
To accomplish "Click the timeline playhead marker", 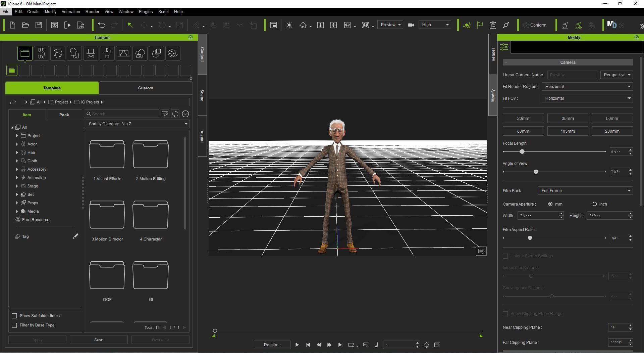I will (215, 331).
